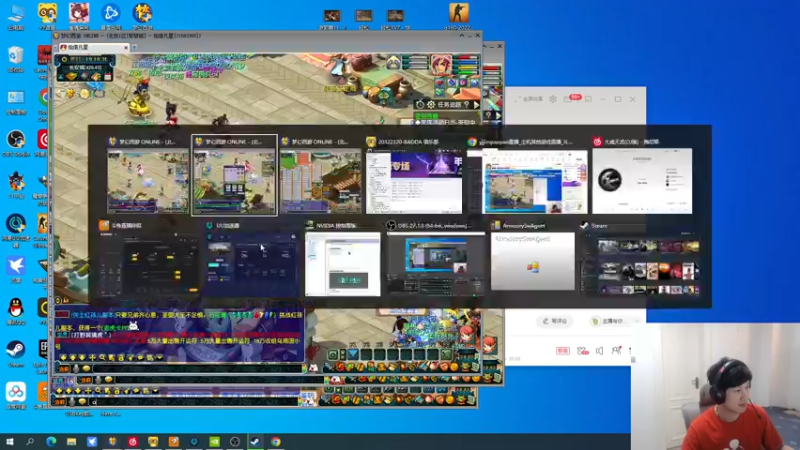Open Steam taskbar icon

pyautogui.click(x=255, y=441)
